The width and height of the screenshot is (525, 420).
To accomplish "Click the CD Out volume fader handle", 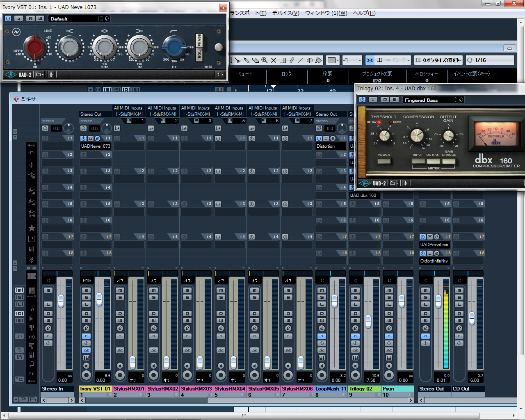I will [x=472, y=318].
